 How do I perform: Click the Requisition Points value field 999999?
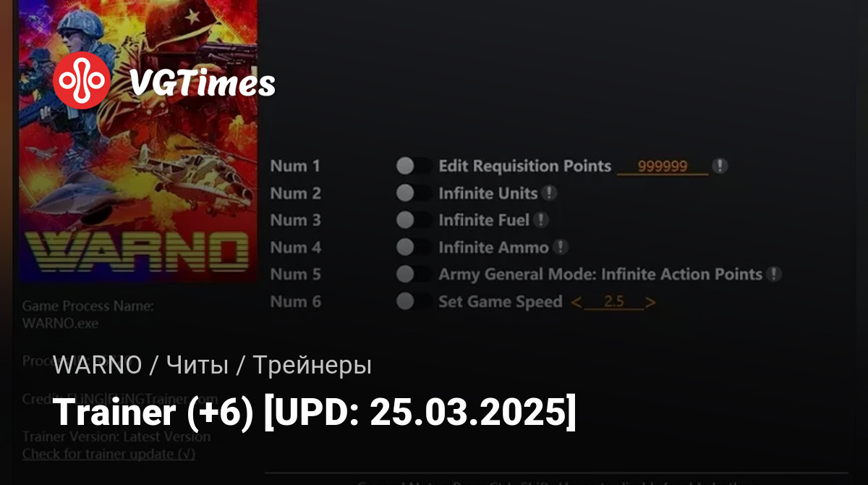[663, 166]
